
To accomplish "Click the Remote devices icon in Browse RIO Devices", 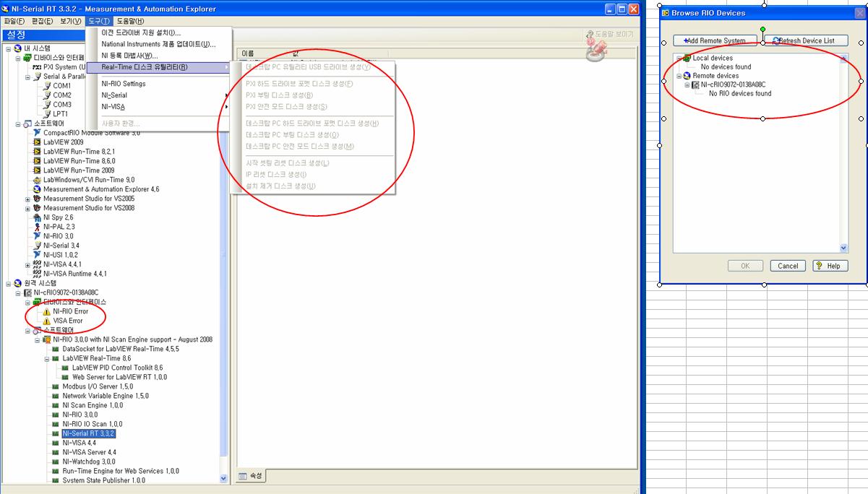I will 687,76.
